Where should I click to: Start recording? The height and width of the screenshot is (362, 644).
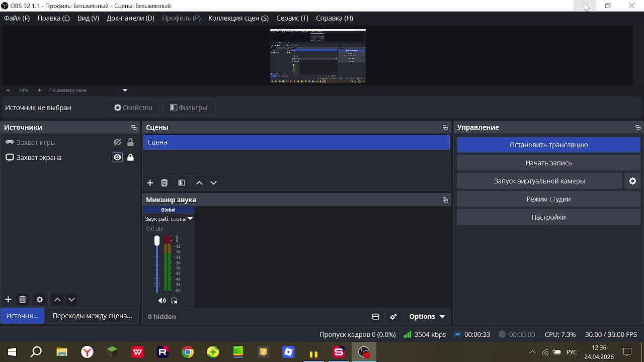[x=548, y=163]
